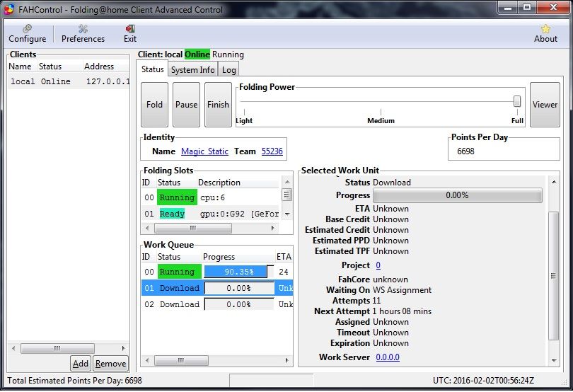Switch to the Status tab

[152, 69]
